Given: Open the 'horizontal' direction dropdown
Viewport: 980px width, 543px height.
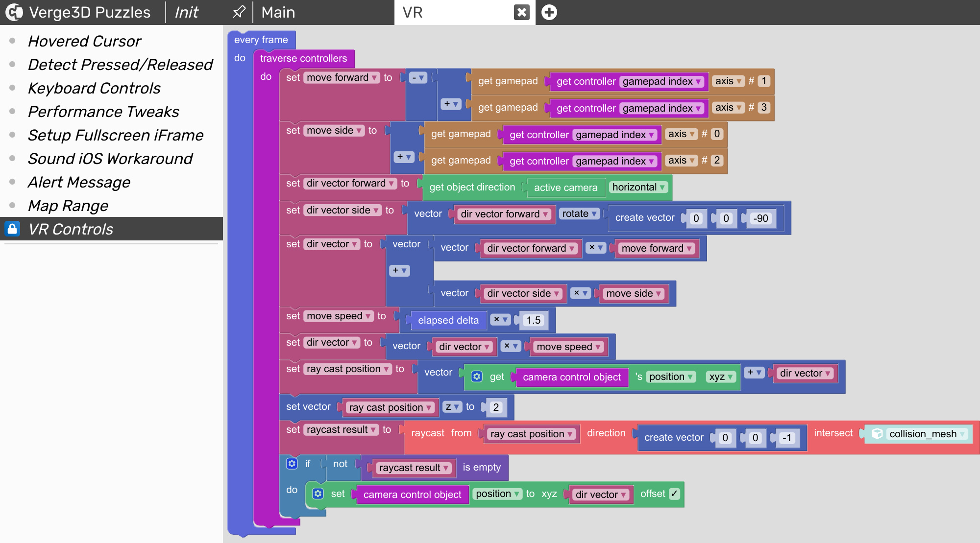Looking at the screenshot, I should (x=638, y=187).
